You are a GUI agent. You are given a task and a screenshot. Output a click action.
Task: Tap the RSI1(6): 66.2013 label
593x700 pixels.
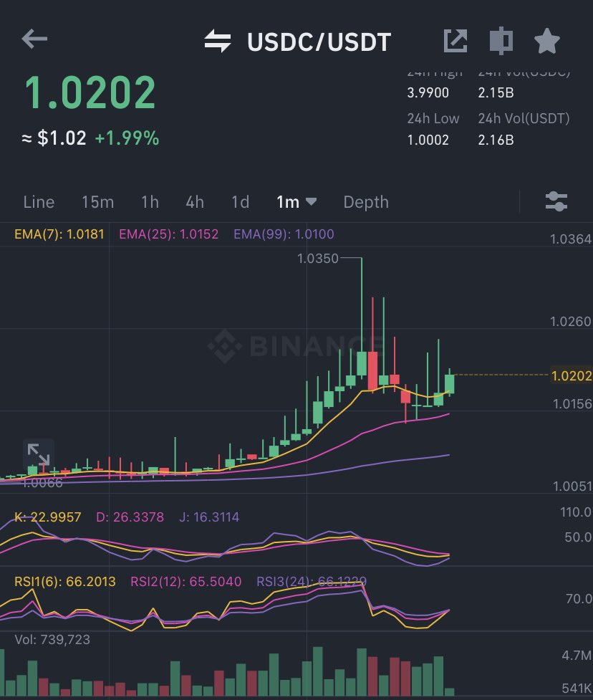coord(65,581)
